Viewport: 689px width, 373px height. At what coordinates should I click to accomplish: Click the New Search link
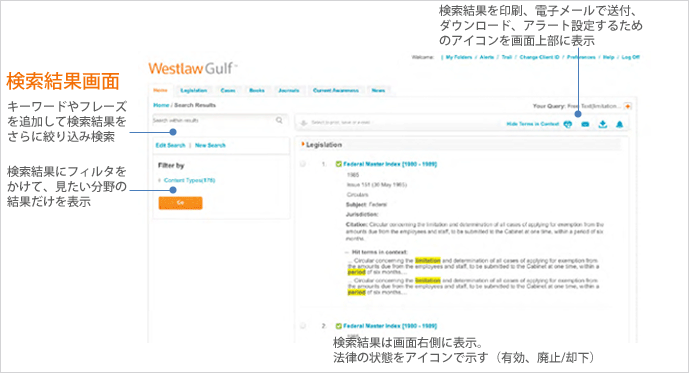(x=210, y=145)
